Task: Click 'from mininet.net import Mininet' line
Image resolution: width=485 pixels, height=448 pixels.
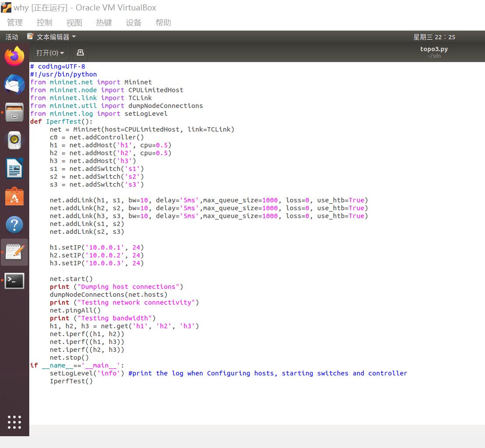Action: 91,82
